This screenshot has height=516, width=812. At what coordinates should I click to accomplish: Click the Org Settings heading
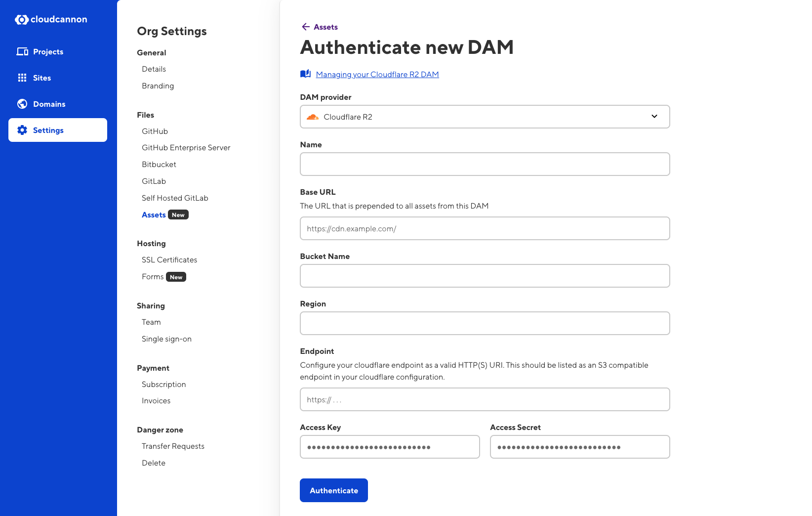tap(172, 31)
